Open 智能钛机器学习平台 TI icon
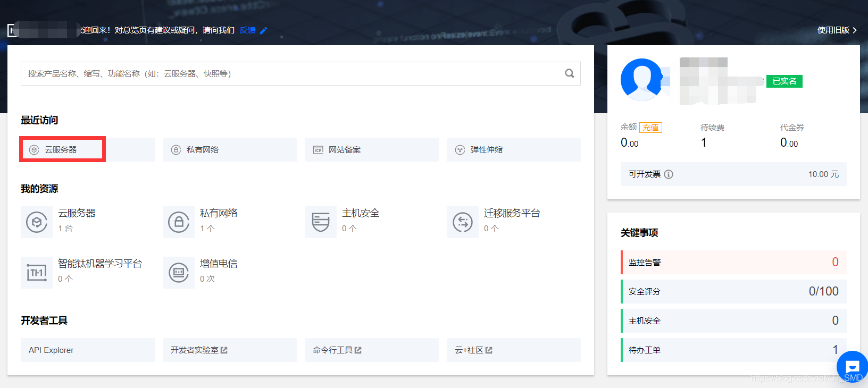This screenshot has height=388, width=868. (x=37, y=273)
